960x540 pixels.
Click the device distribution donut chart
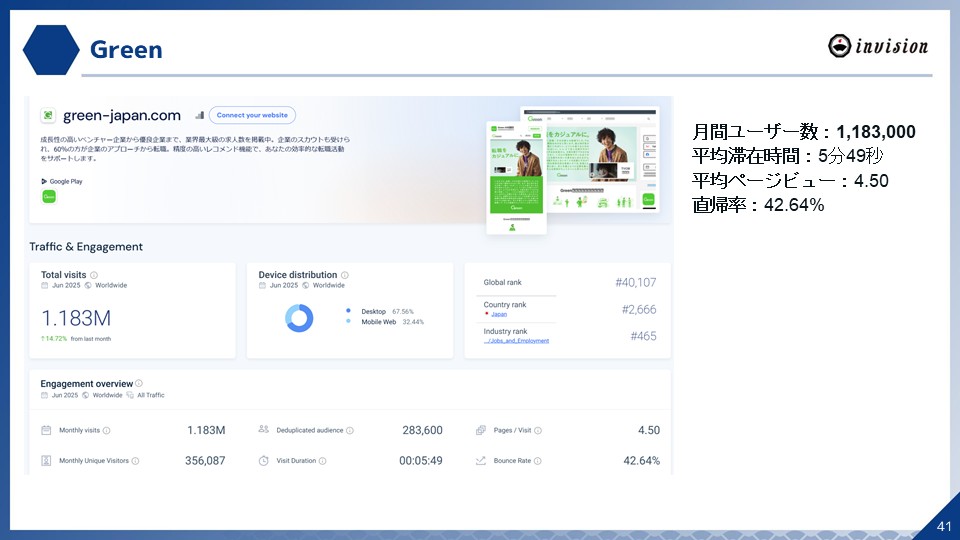tap(299, 318)
